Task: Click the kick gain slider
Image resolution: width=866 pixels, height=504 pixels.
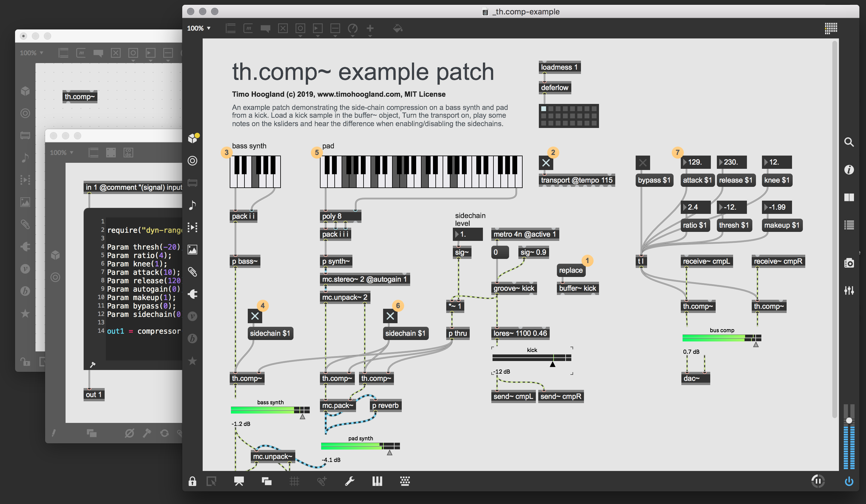Action: [532, 358]
